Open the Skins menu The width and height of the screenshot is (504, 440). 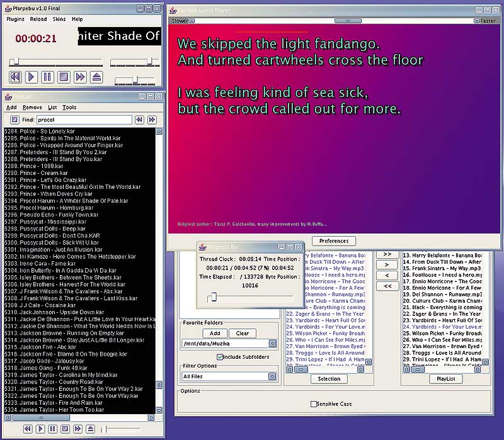[59, 20]
